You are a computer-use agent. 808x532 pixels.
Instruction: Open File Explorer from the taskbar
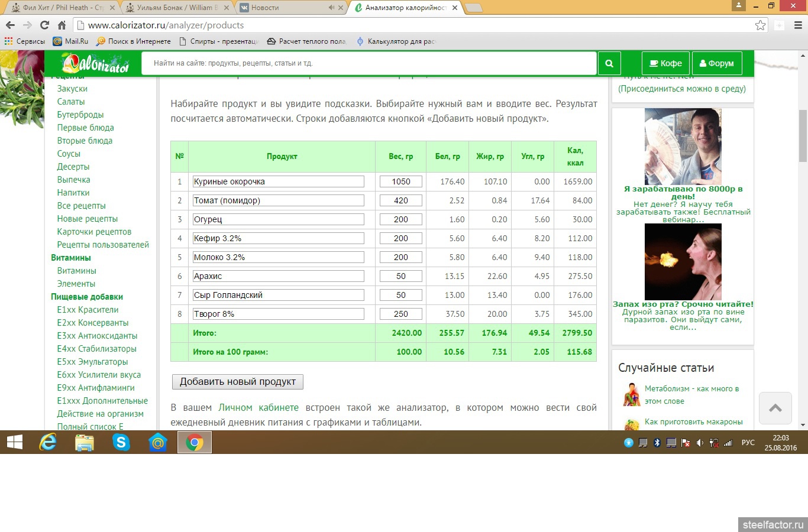coord(85,442)
